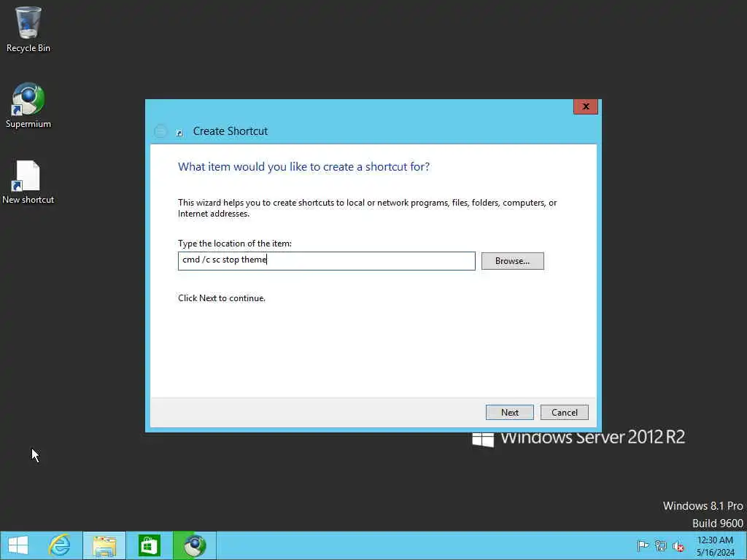
Task: Open the Recycle Bin desktop icon
Action: [x=28, y=29]
